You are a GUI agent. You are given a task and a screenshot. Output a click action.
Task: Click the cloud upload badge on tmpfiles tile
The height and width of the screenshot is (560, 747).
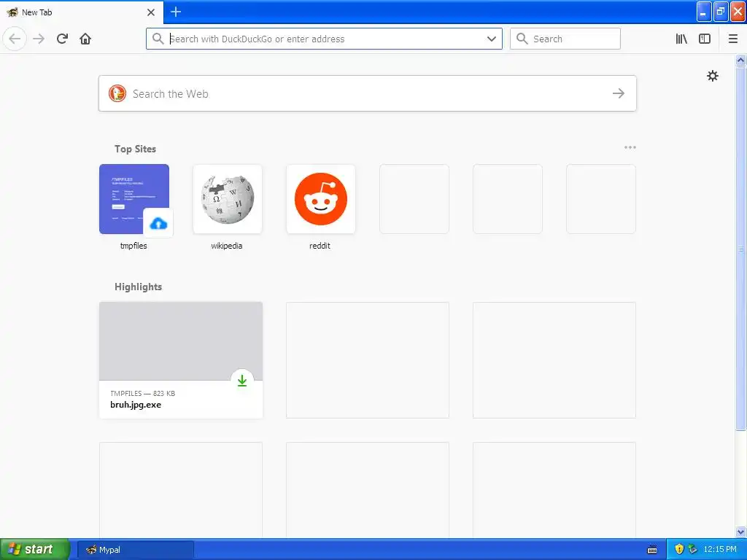pyautogui.click(x=158, y=223)
